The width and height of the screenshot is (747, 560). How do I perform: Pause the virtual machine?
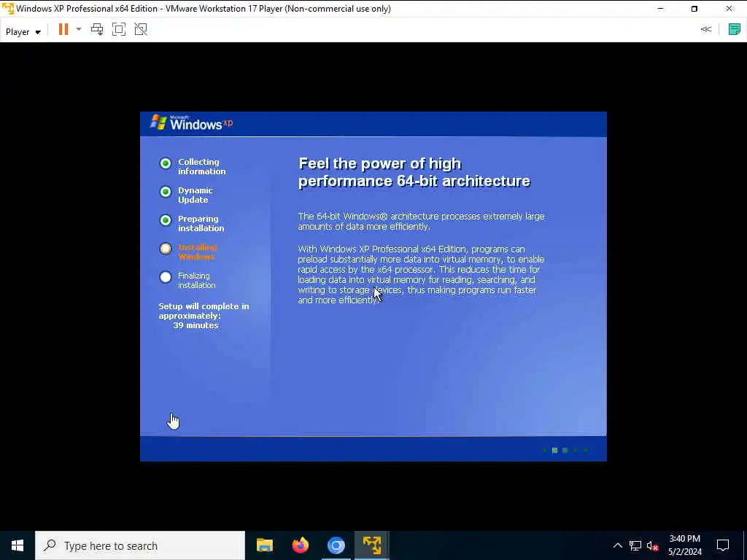(x=63, y=29)
